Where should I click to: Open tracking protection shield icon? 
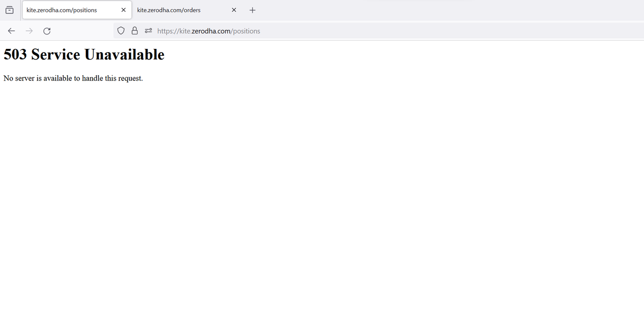(x=121, y=31)
